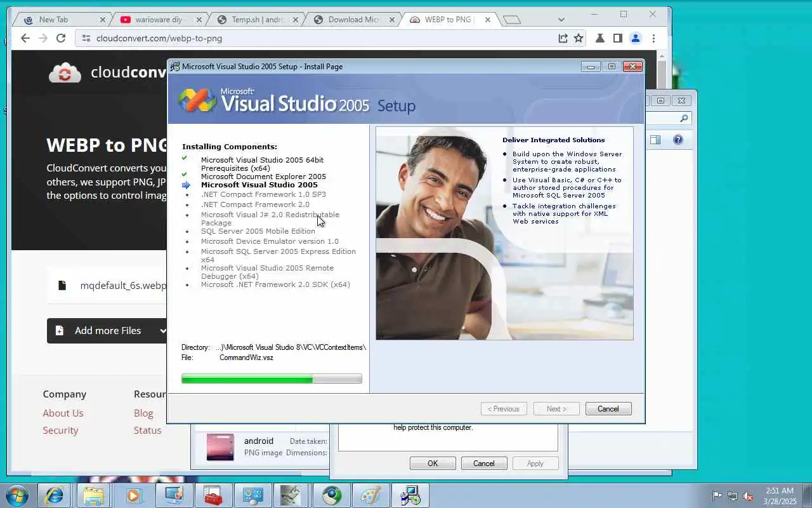
Task: Close the WEBP to PNG tab
Action: coord(488,20)
